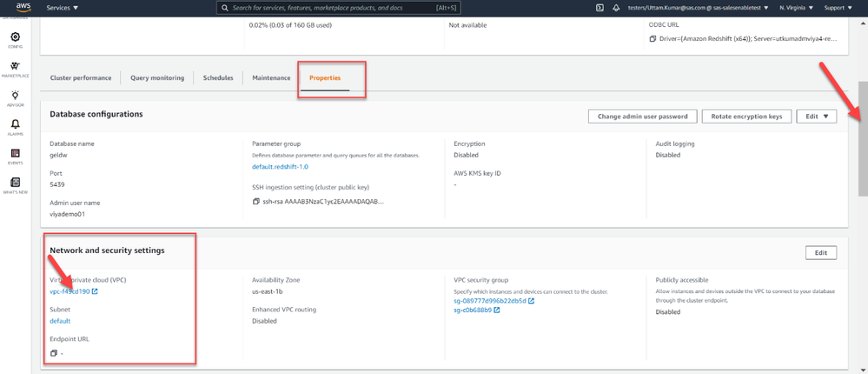Open the default.redshift-1.0 parameter group link
Screen dimensions: 868x374
tap(280, 166)
